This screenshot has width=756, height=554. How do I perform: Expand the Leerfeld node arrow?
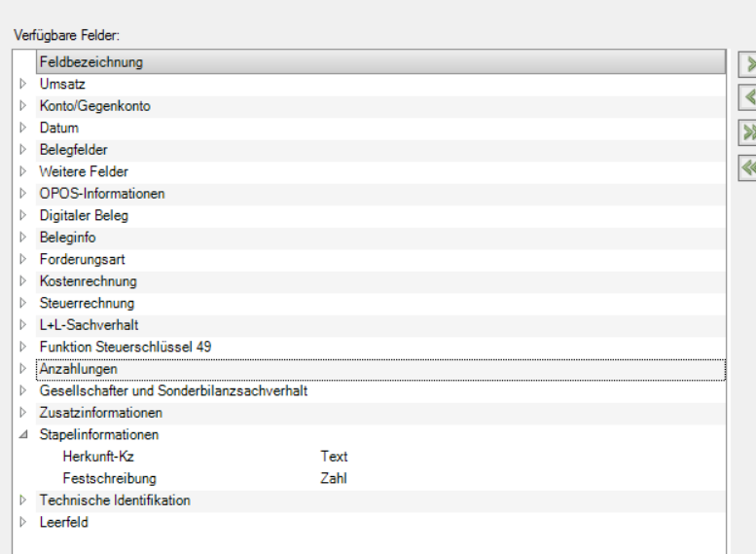pyautogui.click(x=22, y=522)
